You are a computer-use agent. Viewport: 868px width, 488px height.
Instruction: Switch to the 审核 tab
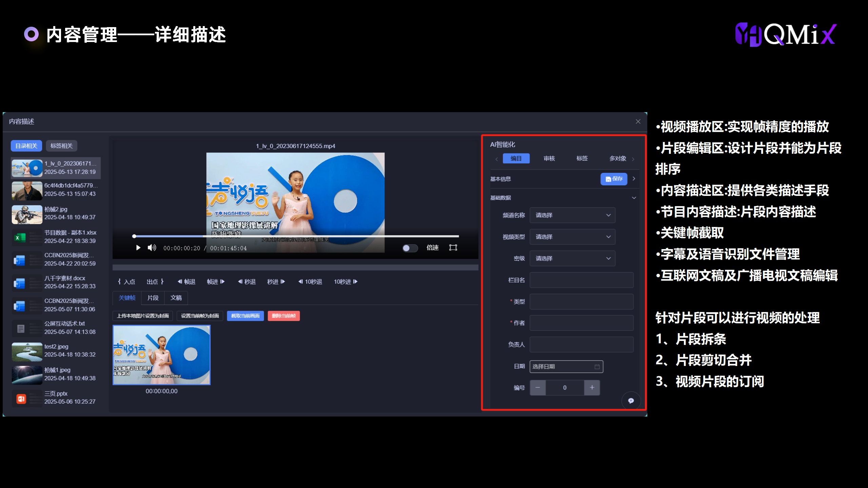549,158
